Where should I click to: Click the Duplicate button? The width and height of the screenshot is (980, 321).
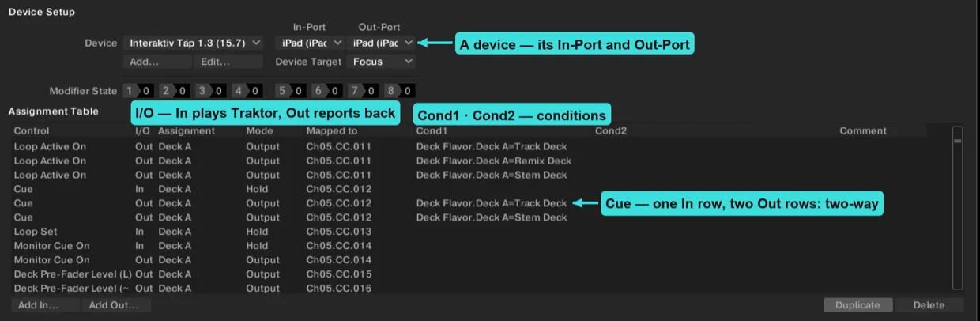coord(857,305)
